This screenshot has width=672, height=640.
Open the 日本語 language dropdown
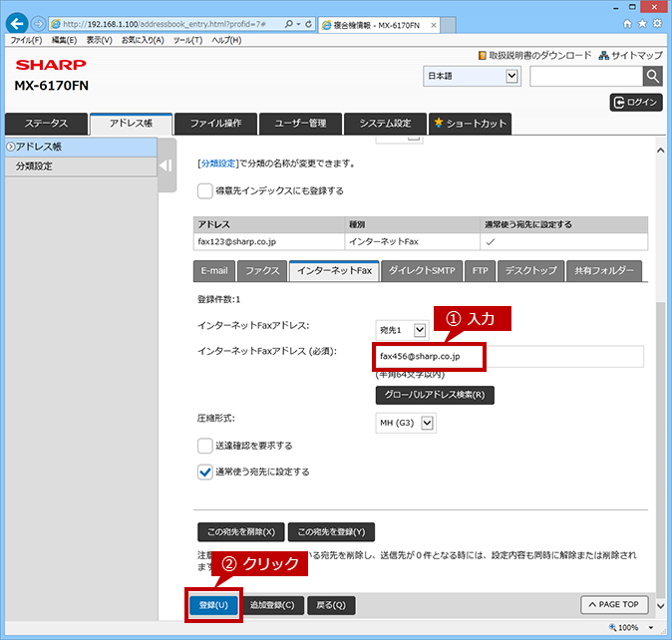click(472, 76)
